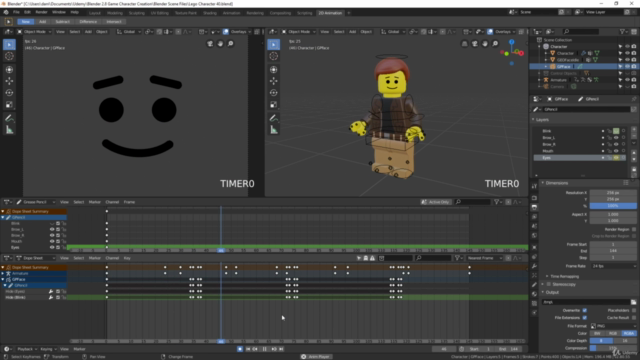The height and width of the screenshot is (360, 640).
Task: Select RGB color mode button
Action: [x=613, y=333]
